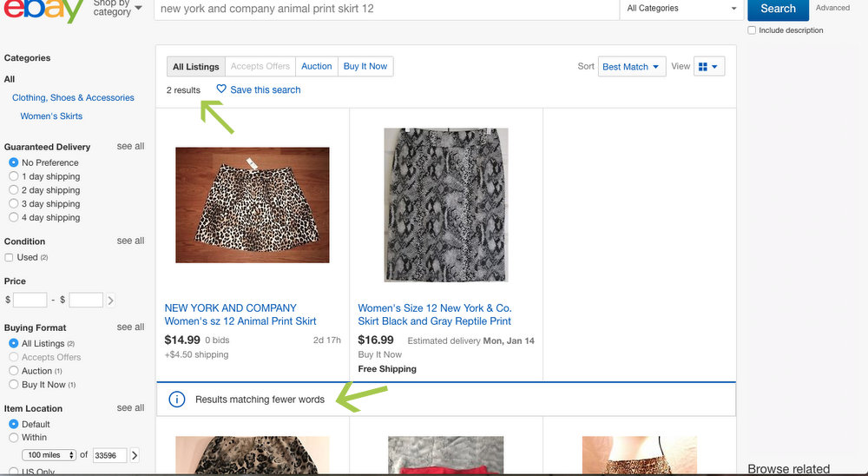The height and width of the screenshot is (476, 868).
Task: Click Save this search link
Action: pos(265,89)
